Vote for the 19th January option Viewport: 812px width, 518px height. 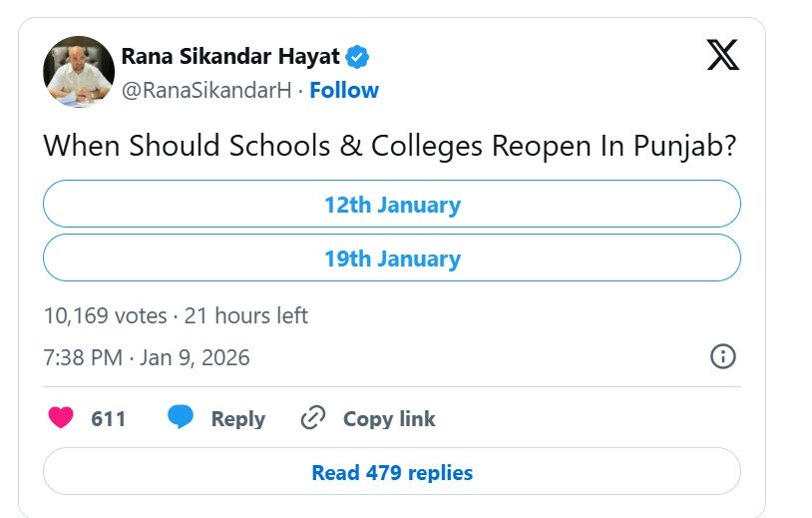click(391, 259)
